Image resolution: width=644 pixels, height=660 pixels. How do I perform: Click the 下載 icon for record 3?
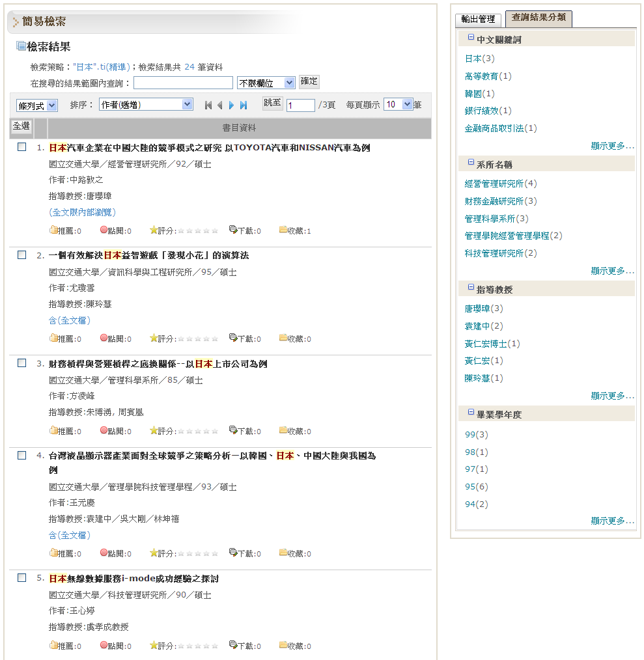[233, 430]
